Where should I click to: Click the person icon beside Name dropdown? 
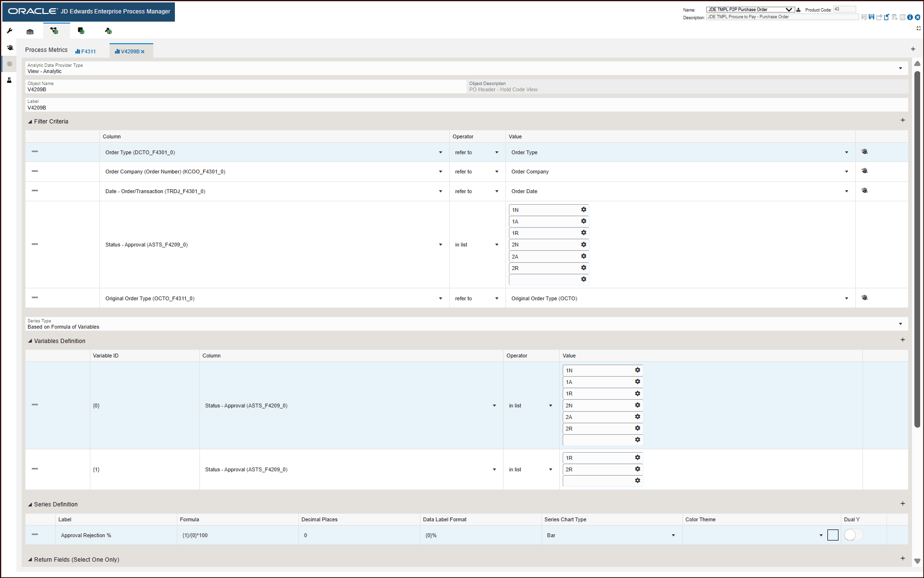799,10
